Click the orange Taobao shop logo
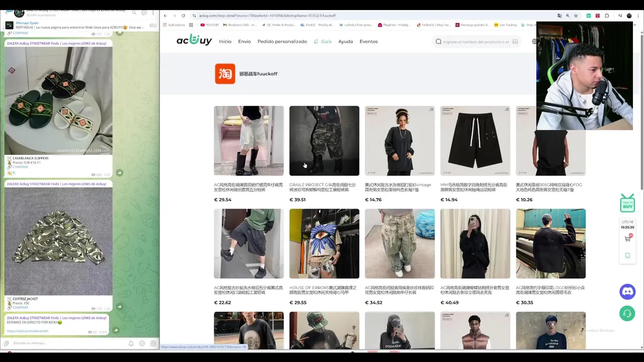The height and width of the screenshot is (362, 644). (x=225, y=74)
